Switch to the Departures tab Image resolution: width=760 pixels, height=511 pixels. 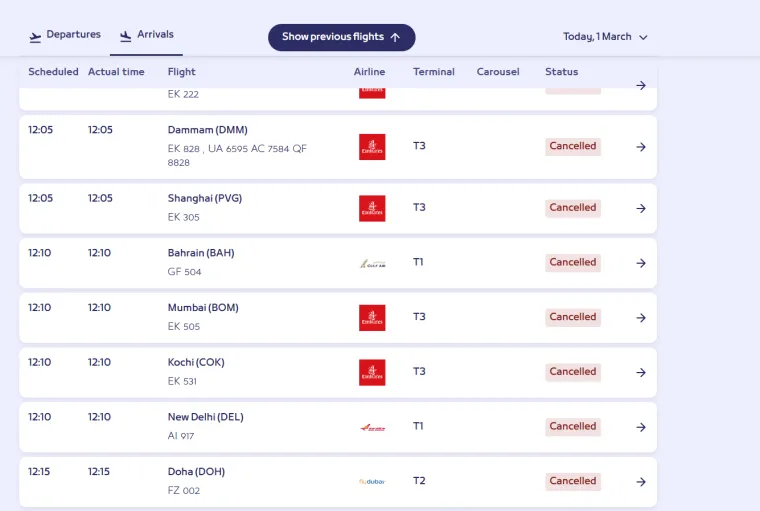(65, 35)
